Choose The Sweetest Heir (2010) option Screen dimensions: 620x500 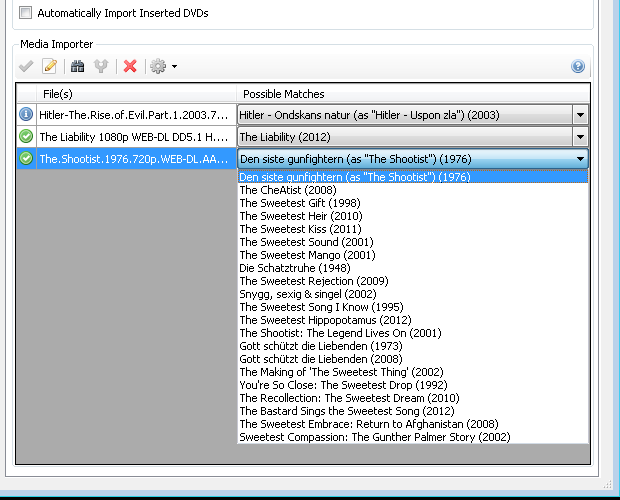[413, 216]
